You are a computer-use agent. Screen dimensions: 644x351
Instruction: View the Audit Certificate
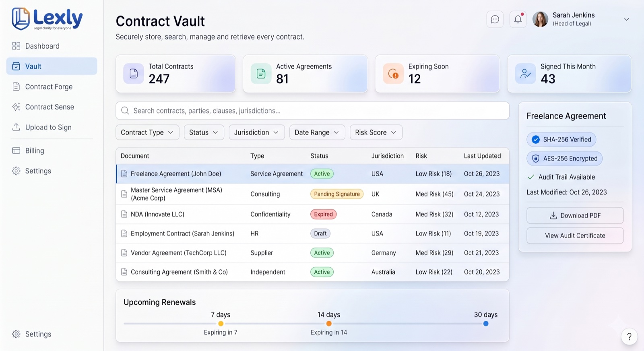tap(575, 236)
